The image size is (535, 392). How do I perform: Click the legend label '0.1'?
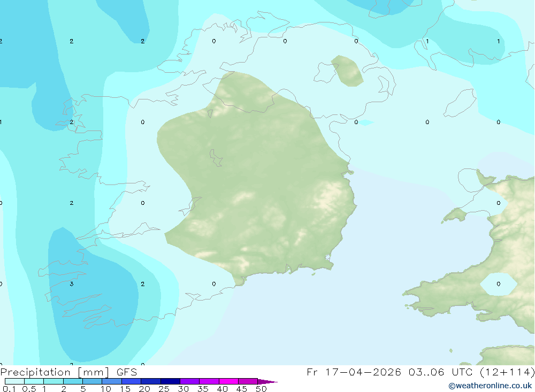coord(9,389)
